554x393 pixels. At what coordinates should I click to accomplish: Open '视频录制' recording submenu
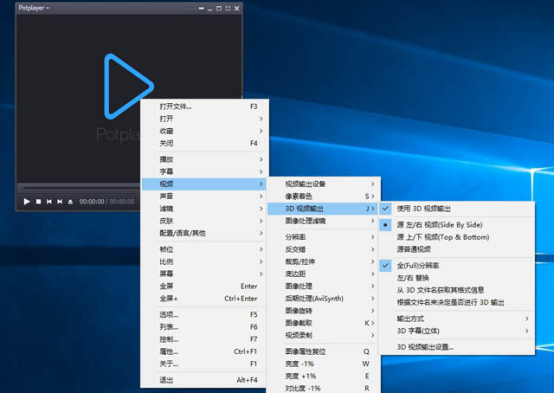(x=323, y=335)
